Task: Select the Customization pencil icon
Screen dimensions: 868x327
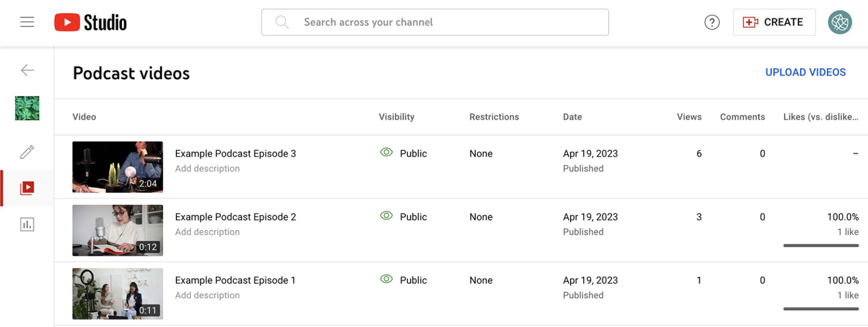Action: coord(27,152)
